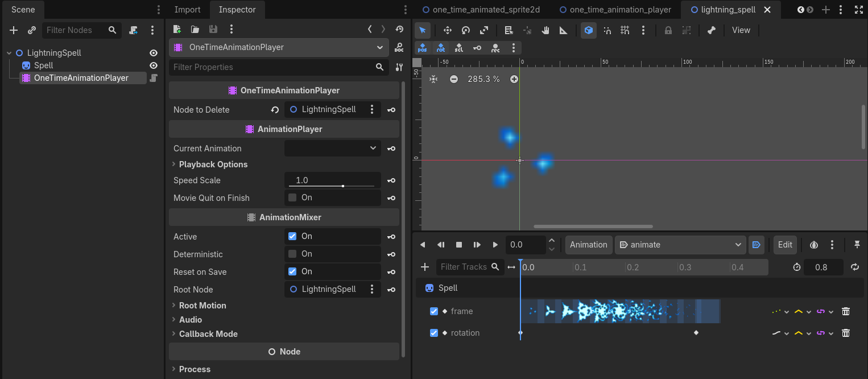Switch to the Scene tab
The width and height of the screenshot is (868, 379).
click(x=23, y=10)
